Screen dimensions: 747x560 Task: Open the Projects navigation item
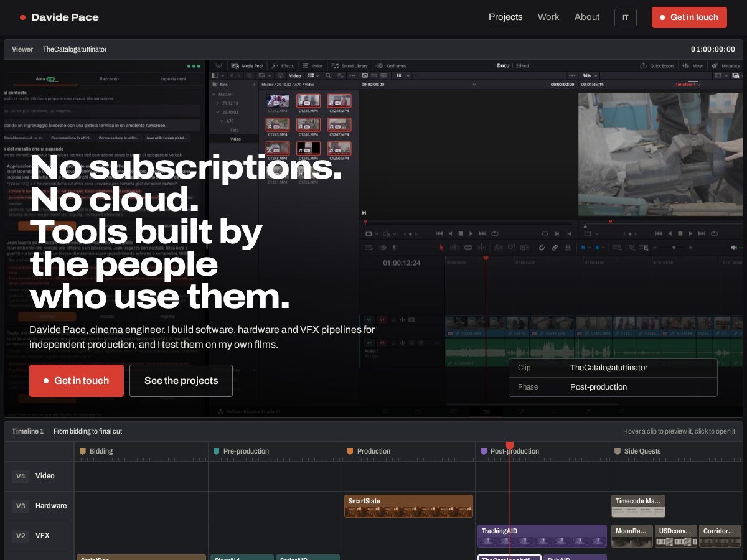[505, 17]
